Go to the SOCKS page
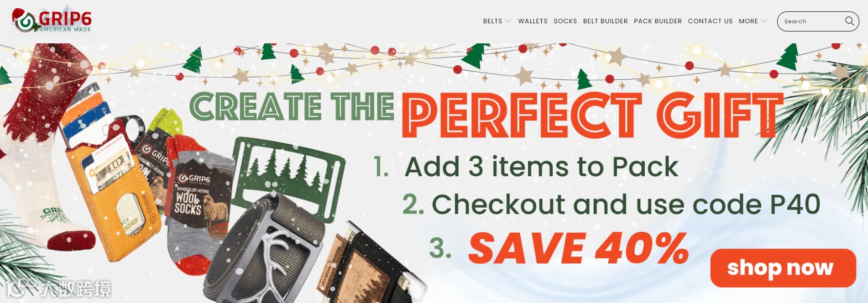The image size is (868, 303). tap(565, 21)
